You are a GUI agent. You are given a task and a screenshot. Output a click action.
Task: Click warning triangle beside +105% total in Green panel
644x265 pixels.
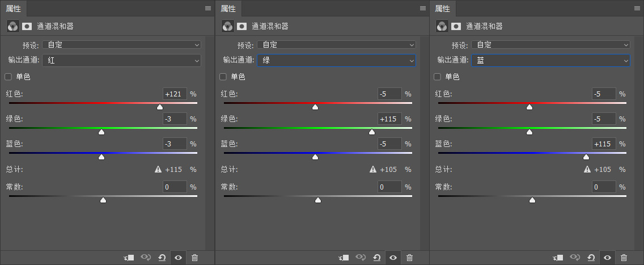tap(373, 169)
